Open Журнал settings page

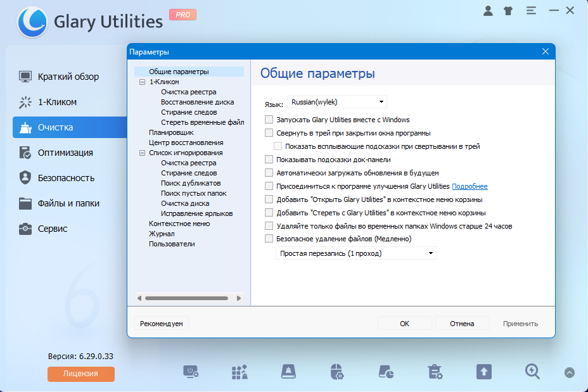[x=162, y=234]
